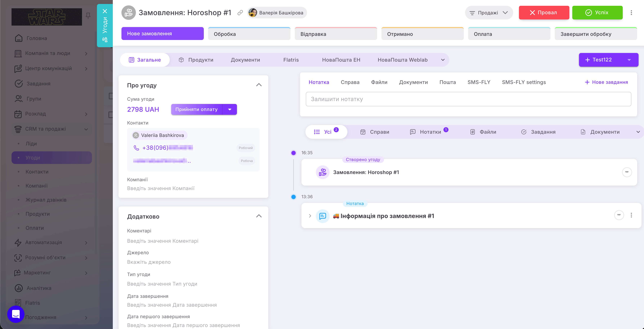Open the Продажі pipeline dropdown
644x329 pixels.
489,12
